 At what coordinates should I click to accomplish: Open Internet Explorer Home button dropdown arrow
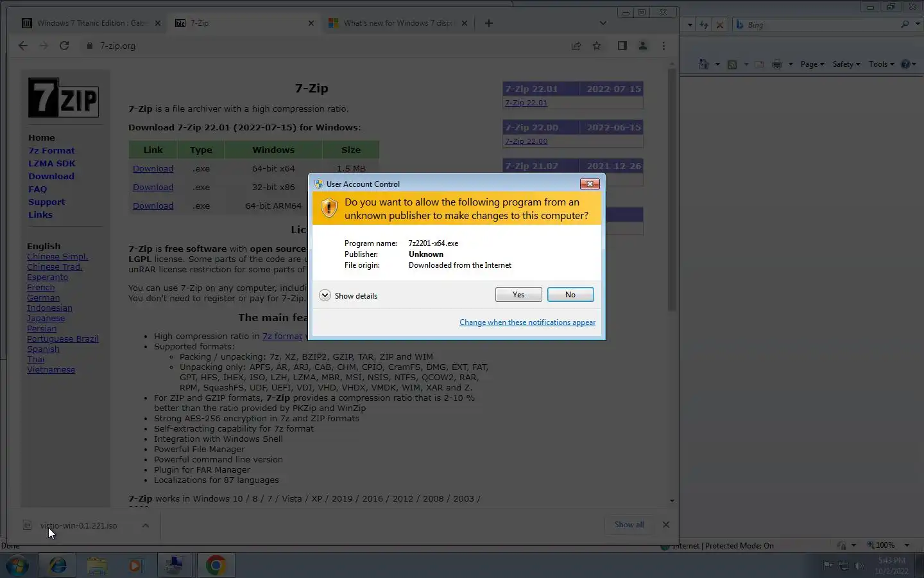[x=717, y=64]
